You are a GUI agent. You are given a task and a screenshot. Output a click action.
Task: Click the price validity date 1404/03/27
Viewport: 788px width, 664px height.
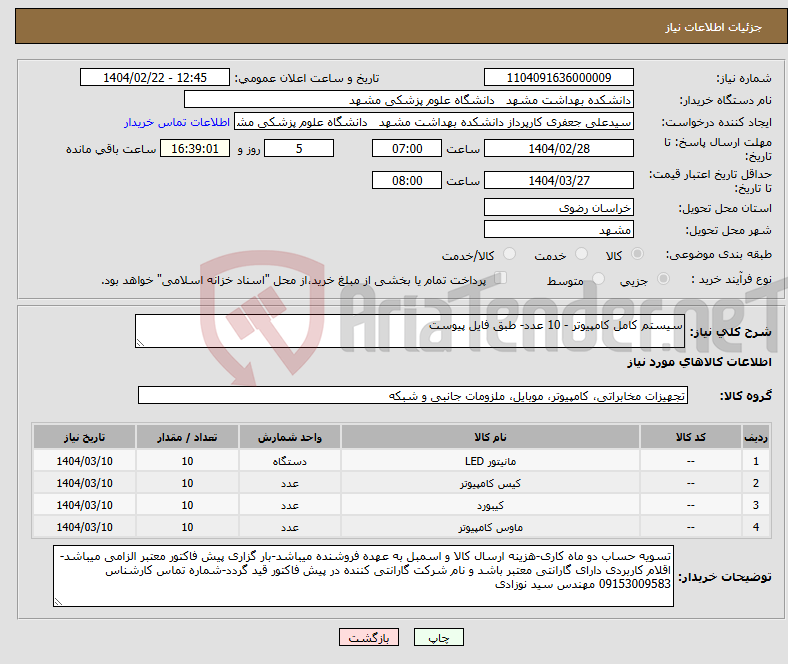click(558, 180)
